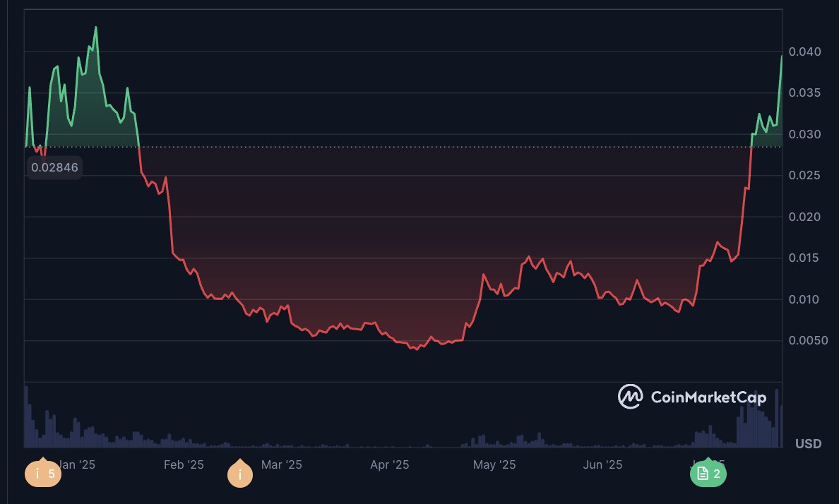Open the orange info marker near Mar '25

tap(239, 474)
